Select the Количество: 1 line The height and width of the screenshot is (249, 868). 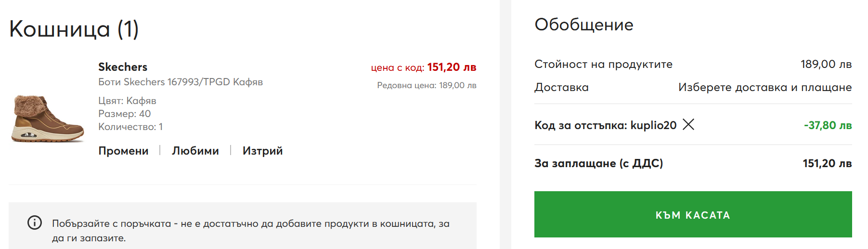pyautogui.click(x=130, y=127)
